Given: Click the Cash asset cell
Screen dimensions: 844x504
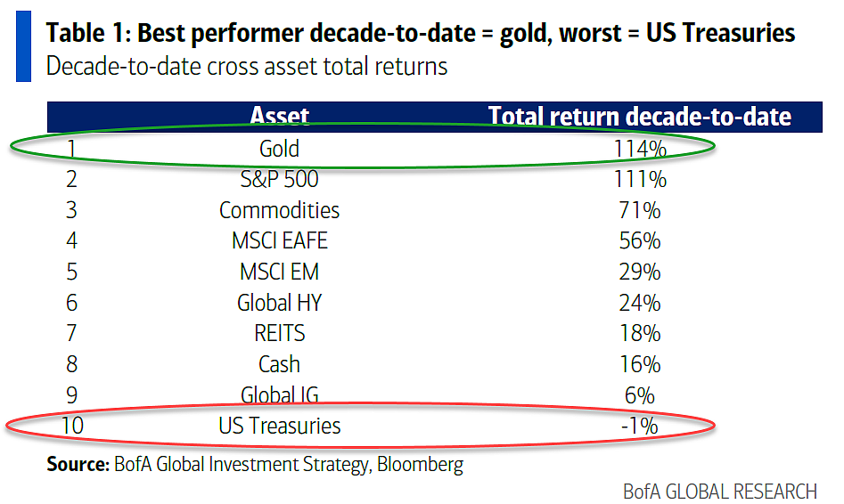Looking at the screenshot, I should coord(279,364).
